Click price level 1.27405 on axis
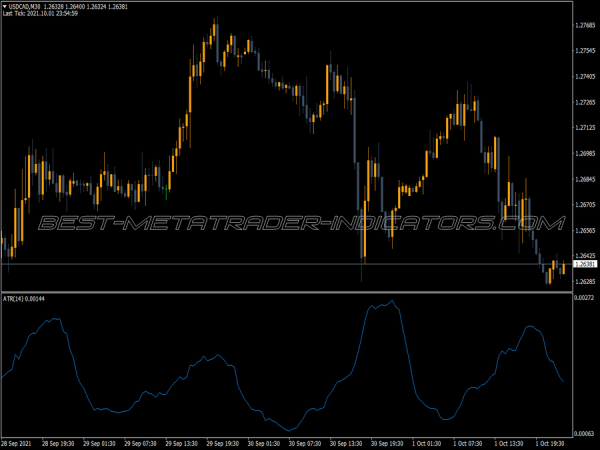The width and height of the screenshot is (600, 450). click(585, 77)
